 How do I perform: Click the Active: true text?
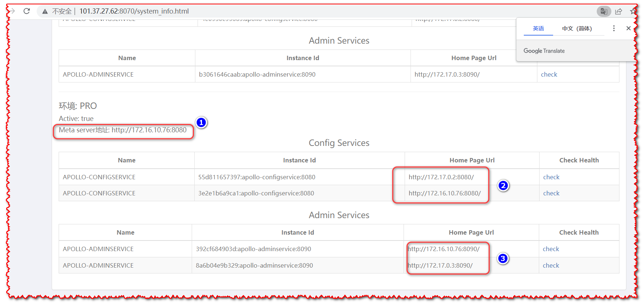click(x=76, y=118)
